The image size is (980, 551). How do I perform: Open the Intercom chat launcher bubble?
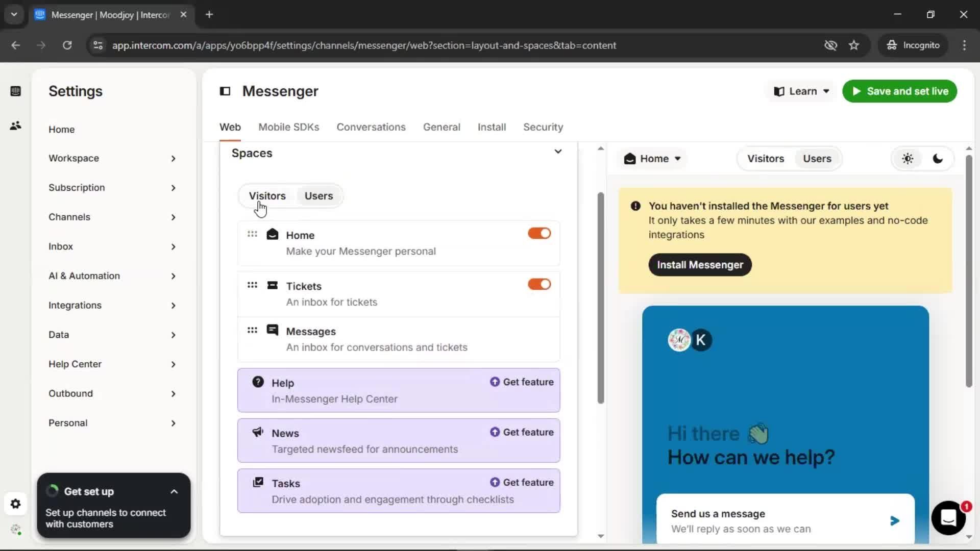coord(948,518)
